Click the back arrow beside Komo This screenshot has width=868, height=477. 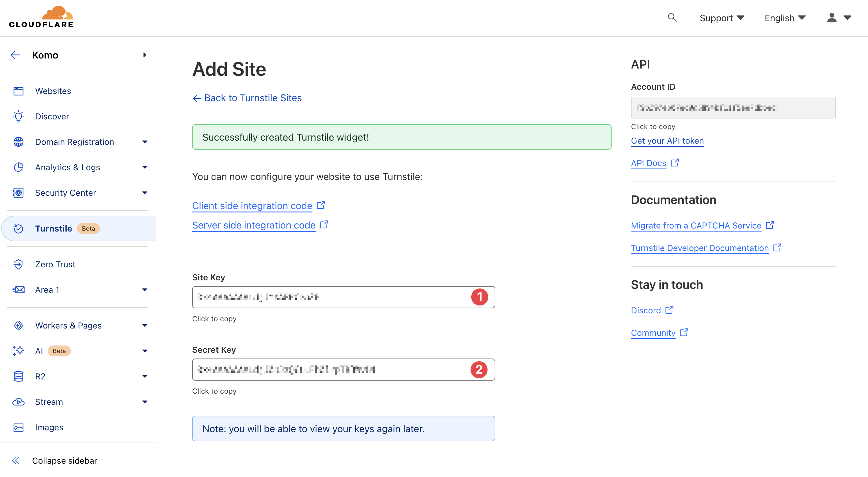coord(15,55)
